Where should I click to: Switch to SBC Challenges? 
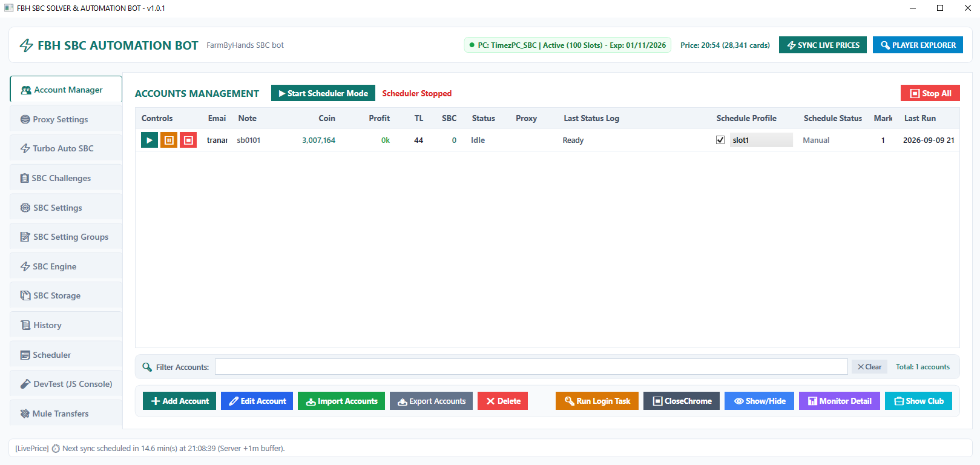66,178
